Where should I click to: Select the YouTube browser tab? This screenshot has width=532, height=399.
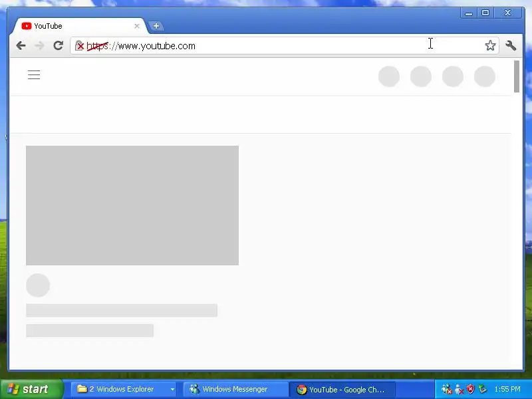[80, 26]
